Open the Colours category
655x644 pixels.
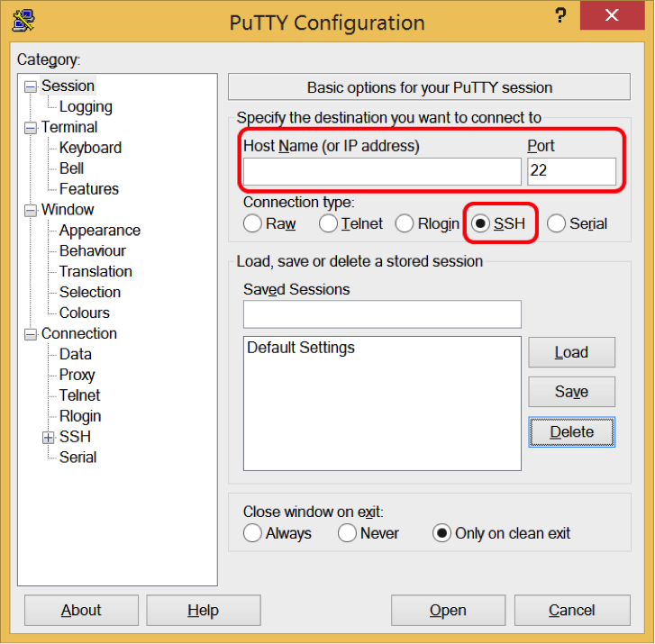click(x=85, y=313)
